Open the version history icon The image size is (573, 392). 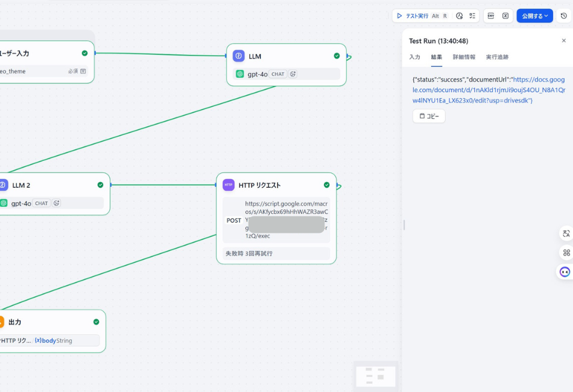564,16
